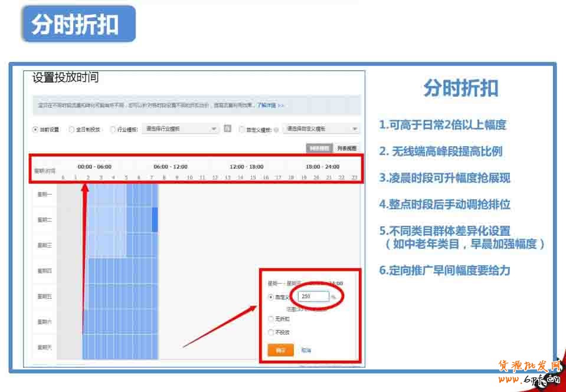This screenshot has width=566, height=392.
Task: Click the discount percentage field showing 250
Action: click(313, 297)
